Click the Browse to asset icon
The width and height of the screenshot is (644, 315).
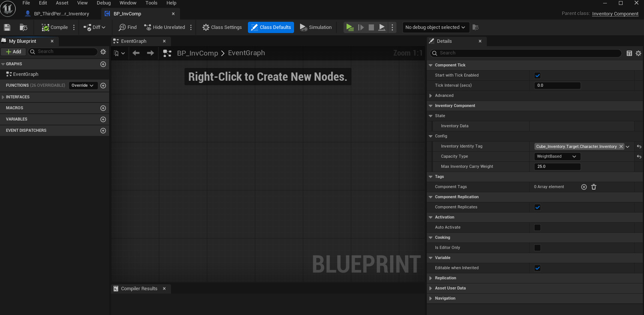point(23,27)
